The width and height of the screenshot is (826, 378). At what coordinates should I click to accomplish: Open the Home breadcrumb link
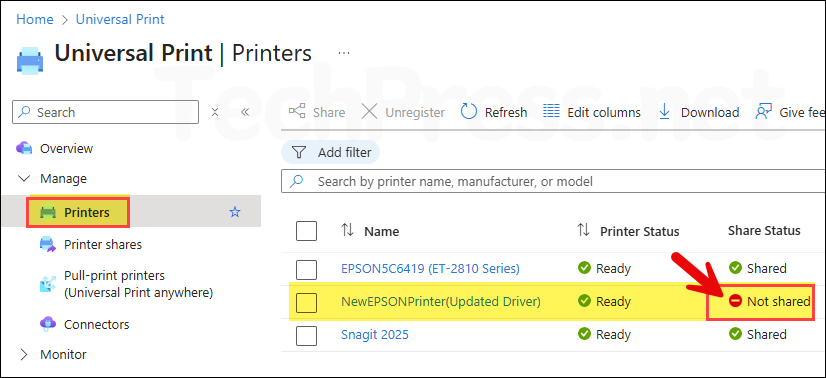point(35,19)
